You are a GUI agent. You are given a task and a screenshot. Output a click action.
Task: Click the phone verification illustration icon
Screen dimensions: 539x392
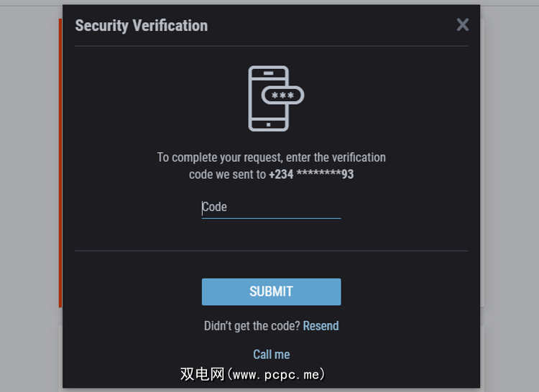pyautogui.click(x=269, y=98)
